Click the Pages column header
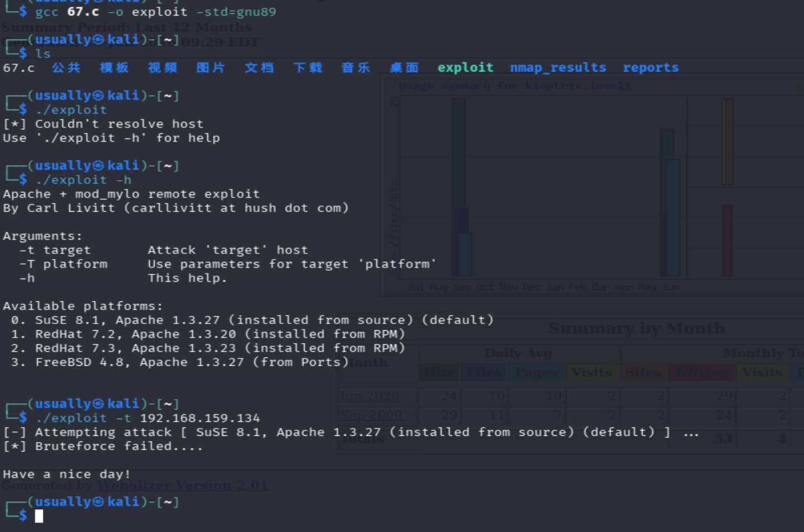 [x=536, y=372]
